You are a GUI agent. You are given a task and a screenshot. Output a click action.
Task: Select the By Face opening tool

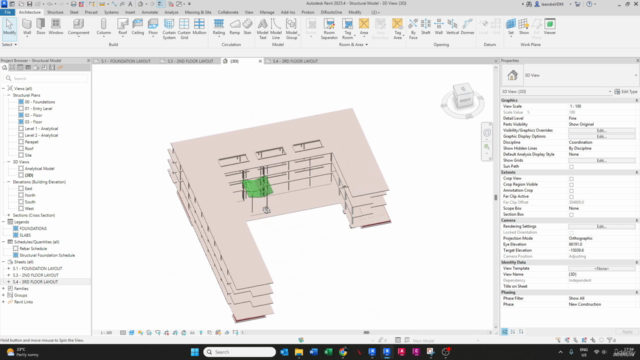pos(413,29)
